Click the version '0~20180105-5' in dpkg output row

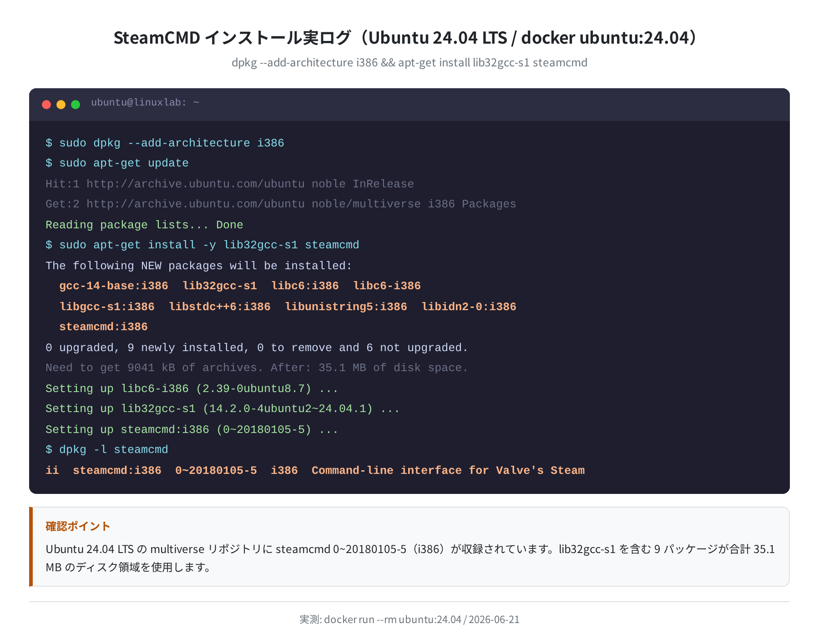216,470
